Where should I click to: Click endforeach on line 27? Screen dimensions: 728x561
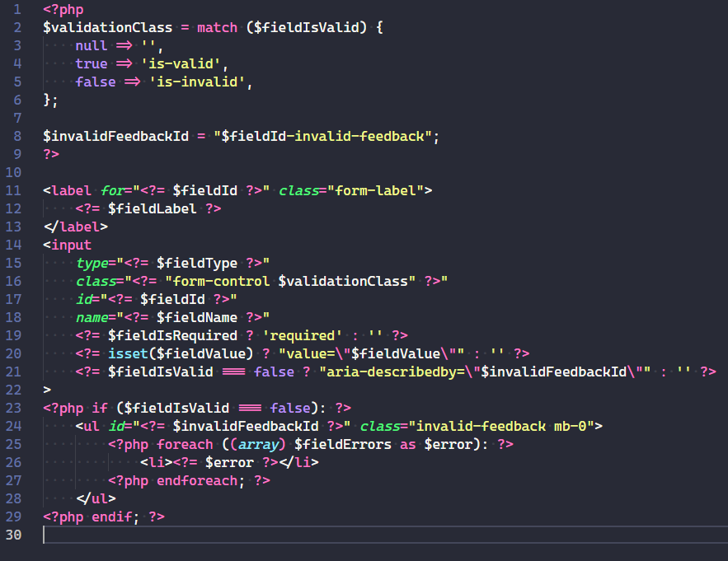coord(197,479)
